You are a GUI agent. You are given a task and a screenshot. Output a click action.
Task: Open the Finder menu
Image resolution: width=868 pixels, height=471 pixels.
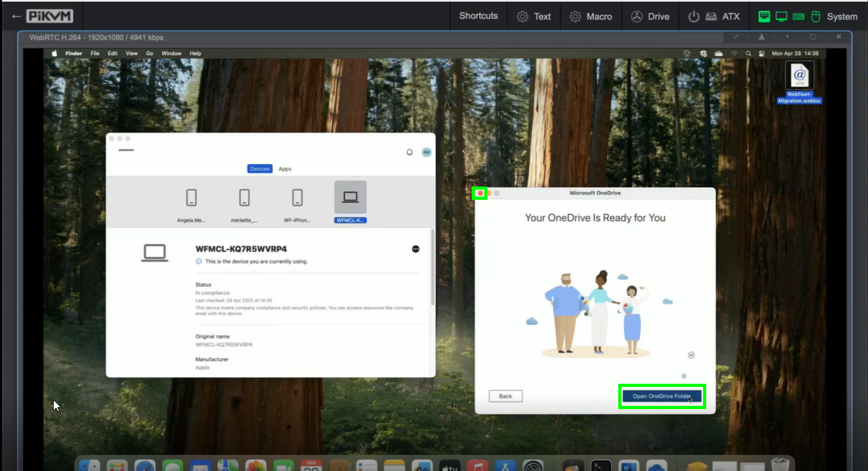[x=74, y=54]
